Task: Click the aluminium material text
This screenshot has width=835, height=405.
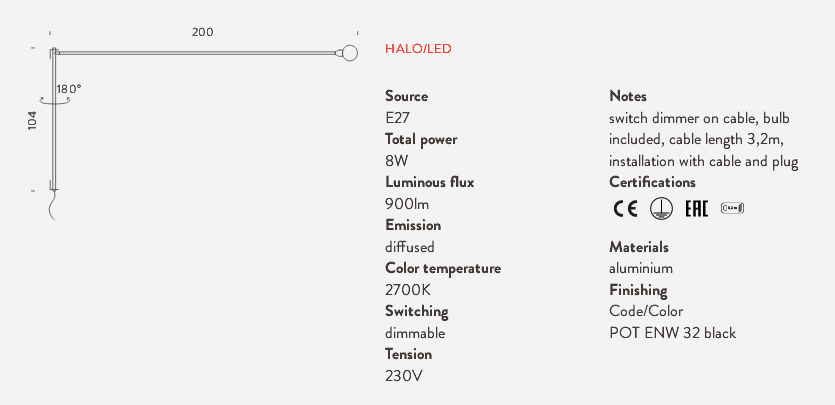Action: 641,268
